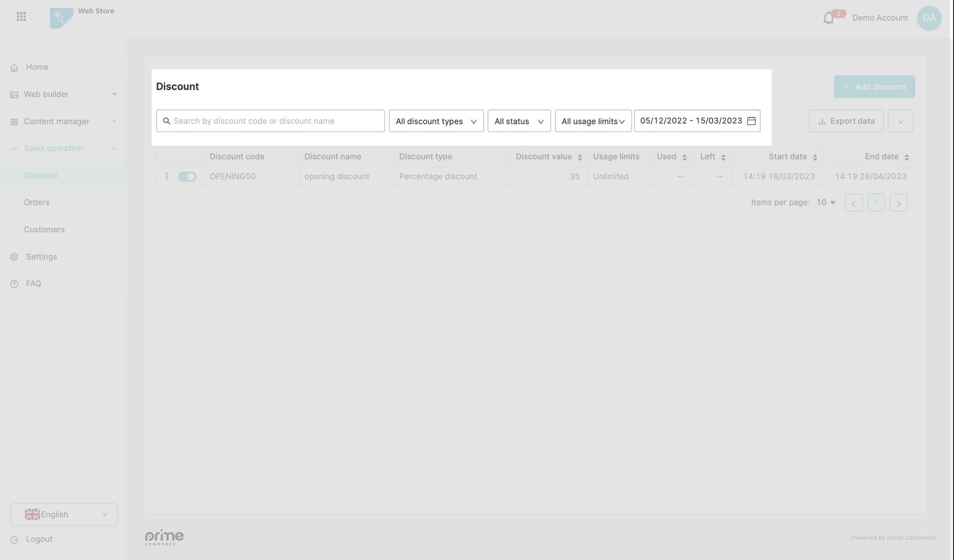The height and width of the screenshot is (560, 954).
Task: Open All status dropdown
Action: [x=519, y=121]
